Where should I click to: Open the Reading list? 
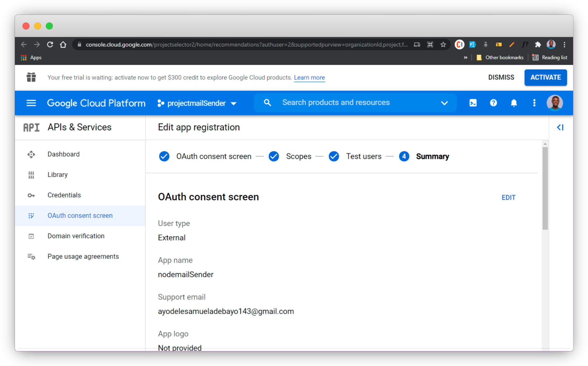(x=550, y=58)
